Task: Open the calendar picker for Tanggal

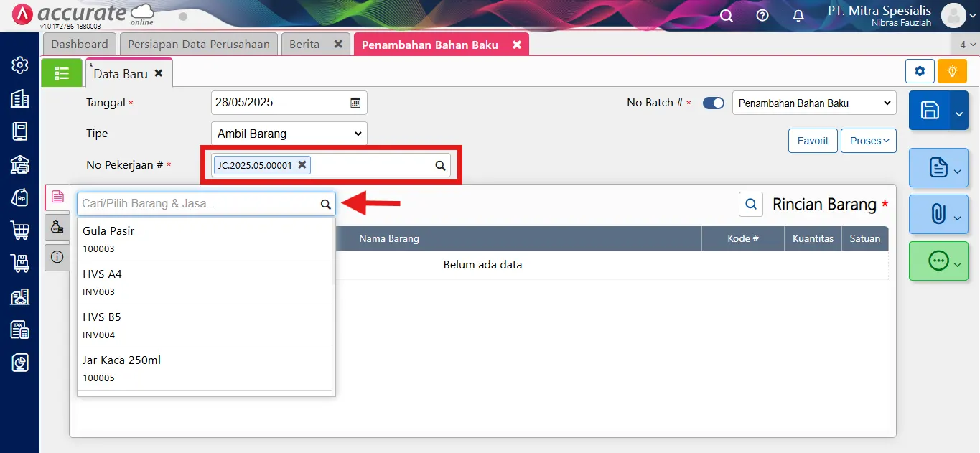Action: [x=355, y=103]
